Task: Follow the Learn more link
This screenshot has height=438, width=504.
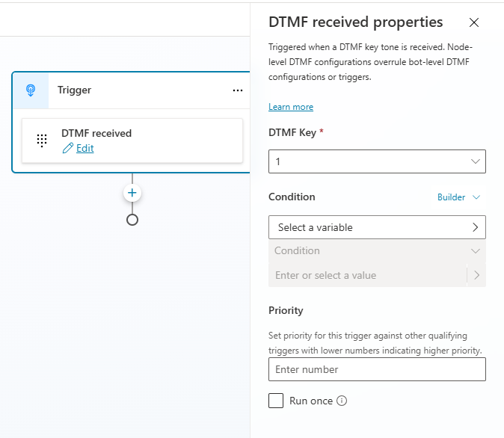Action: pos(291,107)
